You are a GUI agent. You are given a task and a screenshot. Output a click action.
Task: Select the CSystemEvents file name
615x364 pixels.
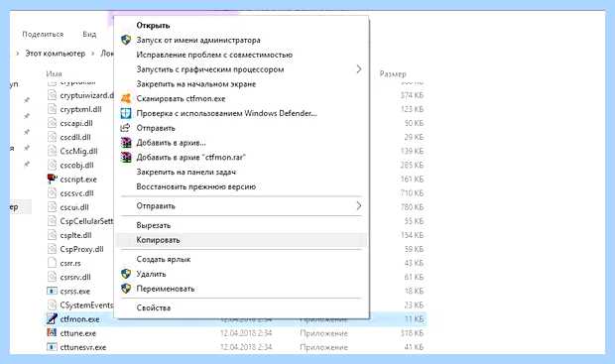[x=86, y=304]
